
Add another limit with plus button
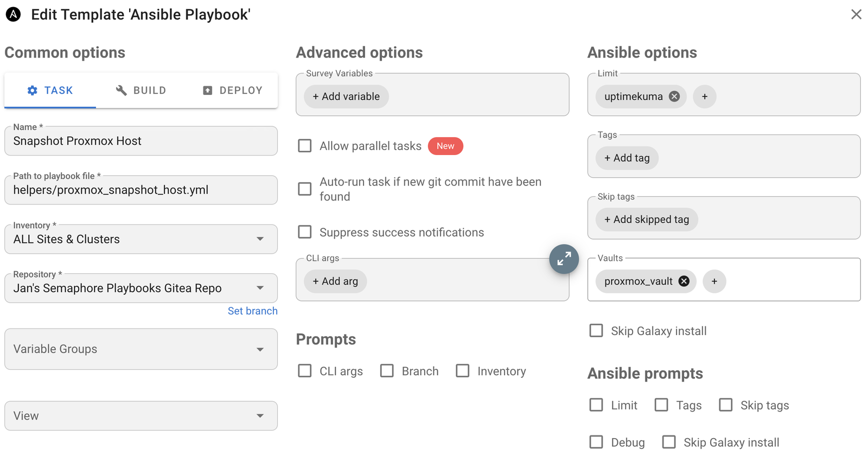(x=705, y=97)
